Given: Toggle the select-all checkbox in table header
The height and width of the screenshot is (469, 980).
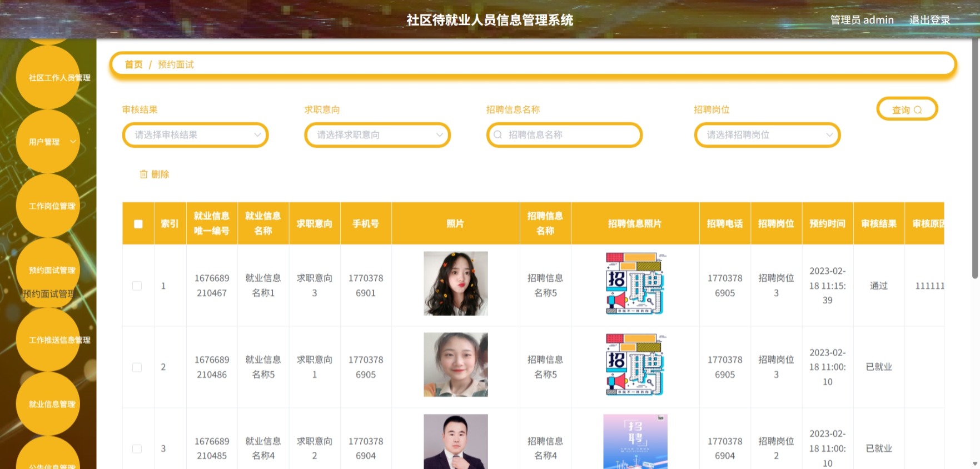Looking at the screenshot, I should pyautogui.click(x=138, y=224).
